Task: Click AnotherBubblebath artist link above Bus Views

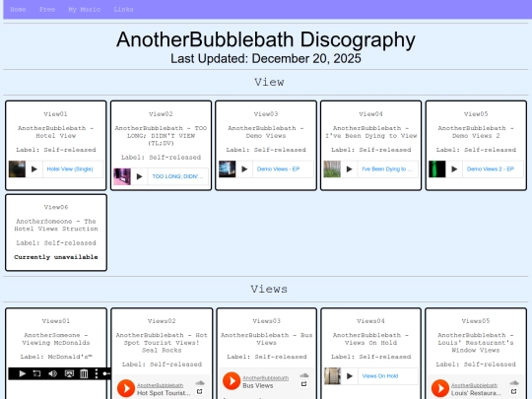Action: click(x=266, y=378)
